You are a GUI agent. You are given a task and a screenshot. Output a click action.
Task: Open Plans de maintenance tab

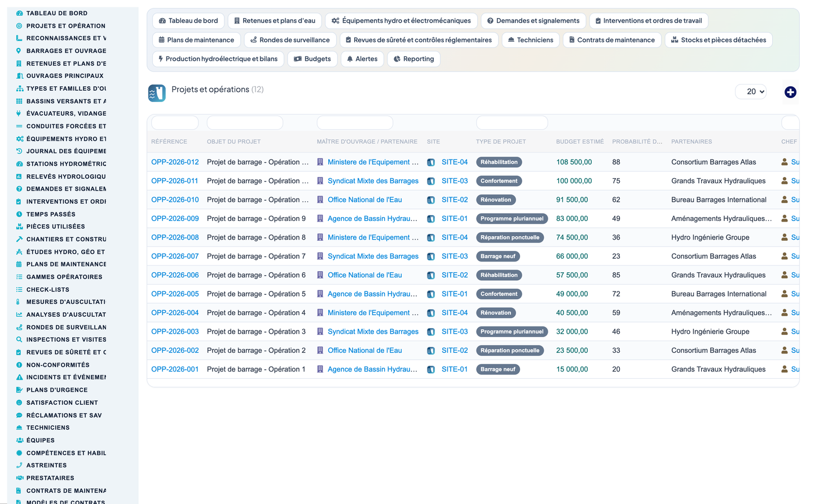click(x=196, y=40)
